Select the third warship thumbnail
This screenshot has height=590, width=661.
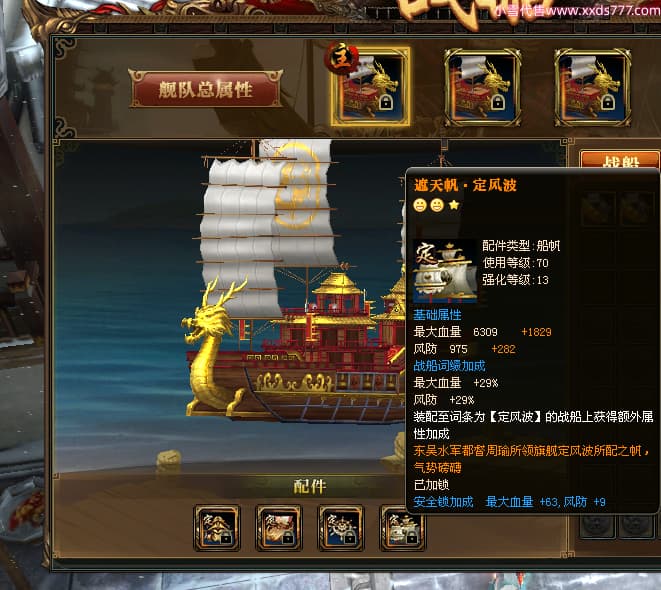pos(593,87)
